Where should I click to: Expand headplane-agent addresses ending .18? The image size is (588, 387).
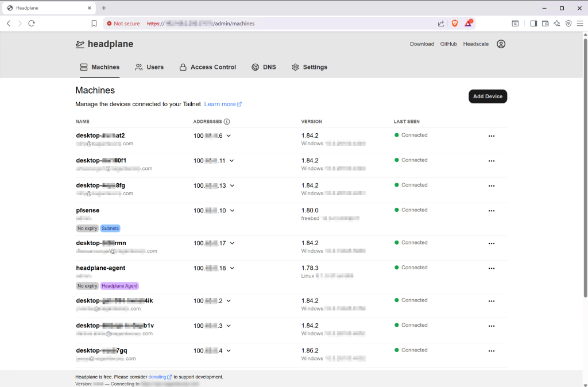232,268
